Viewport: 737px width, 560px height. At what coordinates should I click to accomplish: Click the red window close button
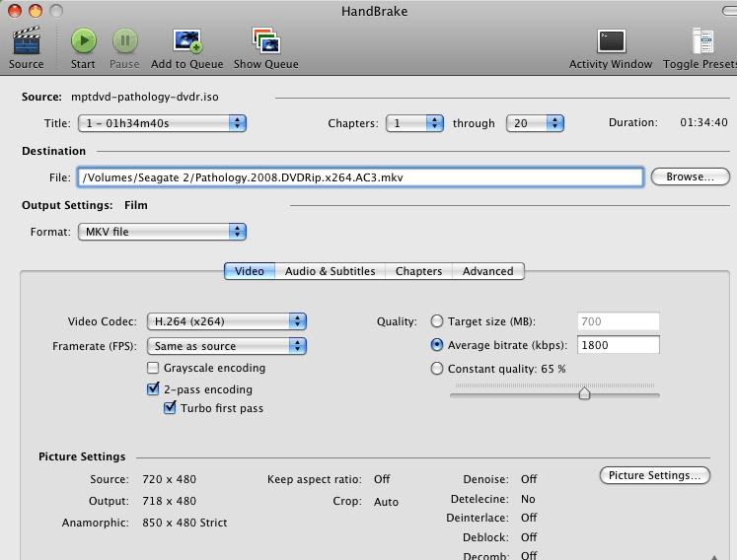click(x=15, y=10)
